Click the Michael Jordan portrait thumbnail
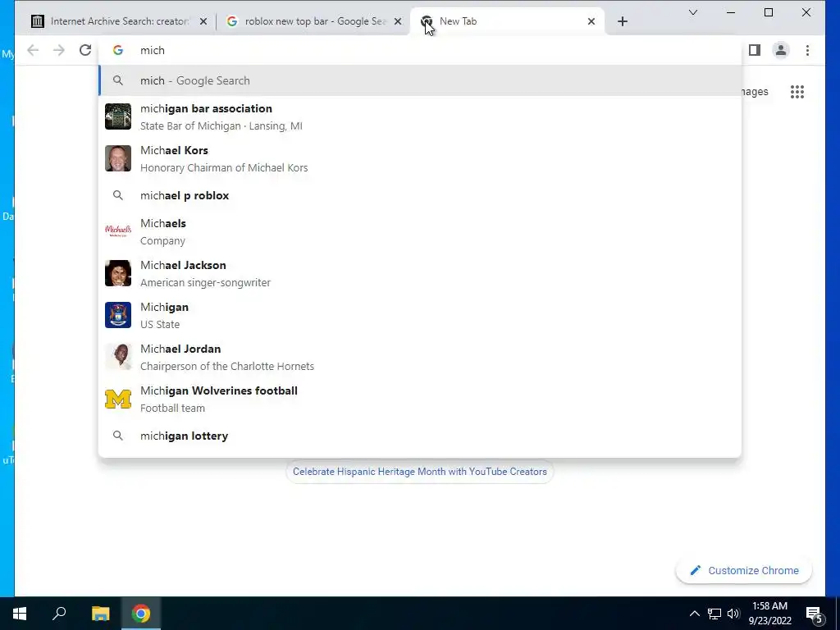This screenshot has width=840, height=630. pos(118,357)
